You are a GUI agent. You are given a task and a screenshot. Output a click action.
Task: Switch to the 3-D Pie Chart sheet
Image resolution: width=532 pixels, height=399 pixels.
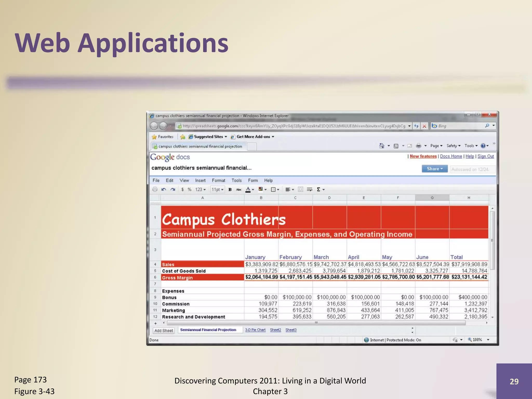tap(255, 330)
